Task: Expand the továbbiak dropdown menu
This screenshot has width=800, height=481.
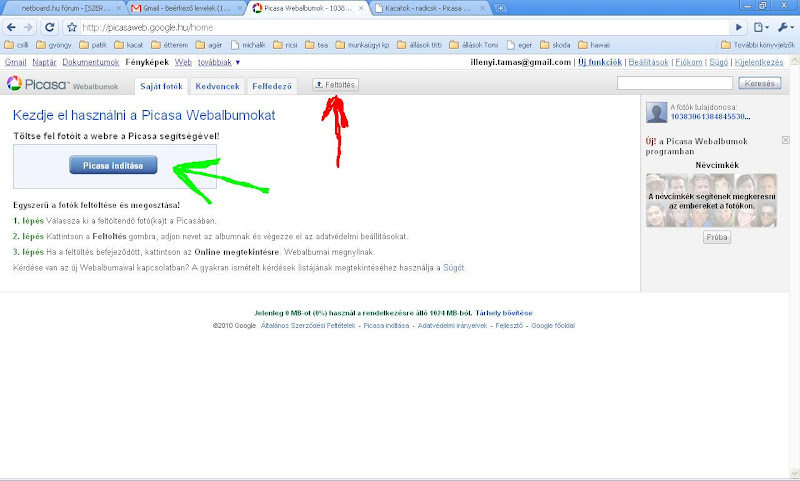Action: coord(219,62)
